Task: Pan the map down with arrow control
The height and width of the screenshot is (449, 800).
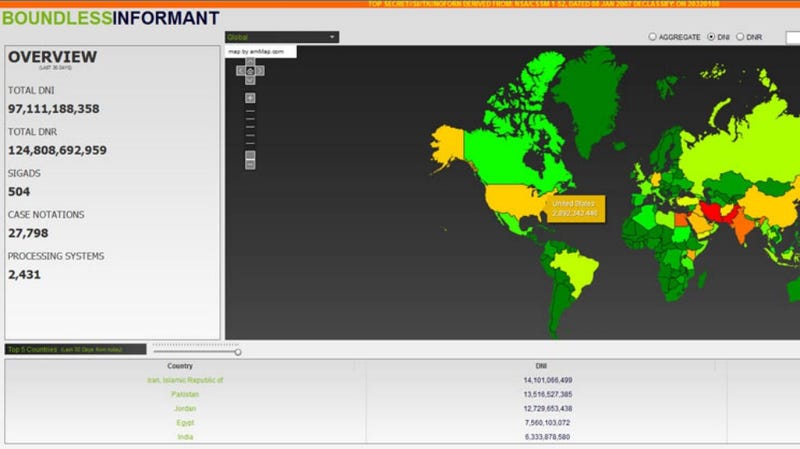Action: (250, 80)
